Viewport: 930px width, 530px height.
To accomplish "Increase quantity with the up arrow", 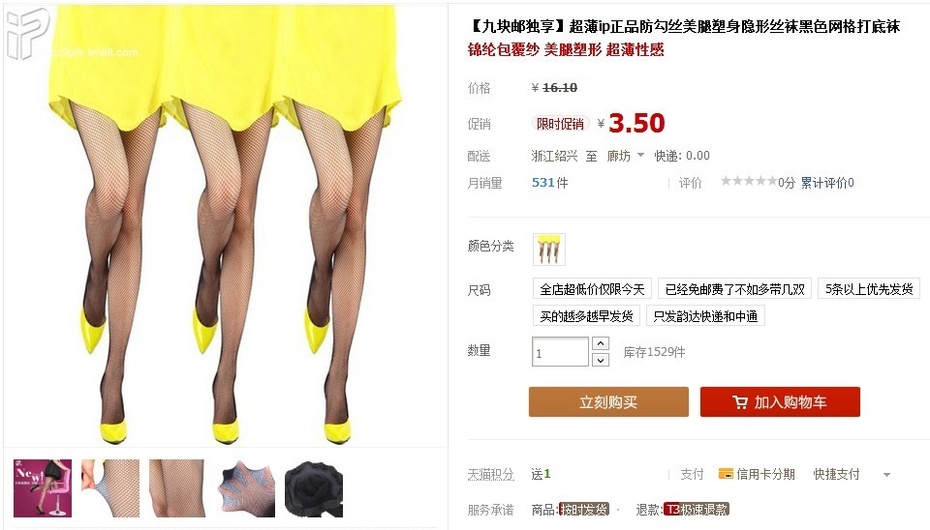I will pos(600,344).
